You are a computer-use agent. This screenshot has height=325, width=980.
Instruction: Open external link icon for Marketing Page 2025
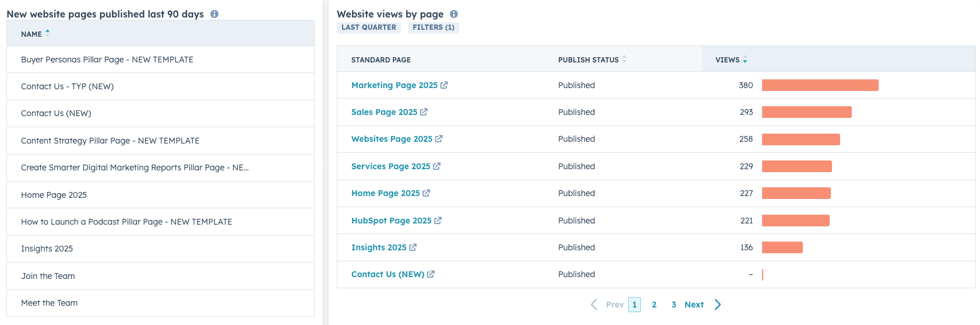[x=444, y=85]
